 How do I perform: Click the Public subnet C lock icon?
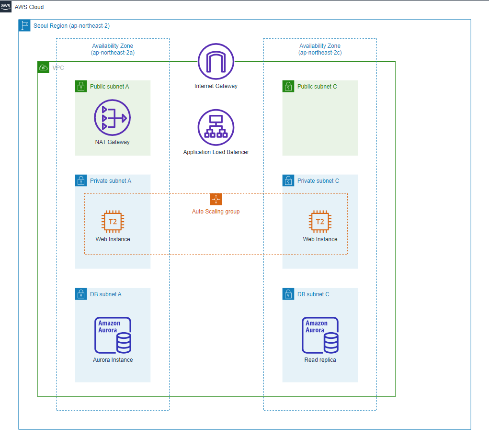tap(288, 86)
